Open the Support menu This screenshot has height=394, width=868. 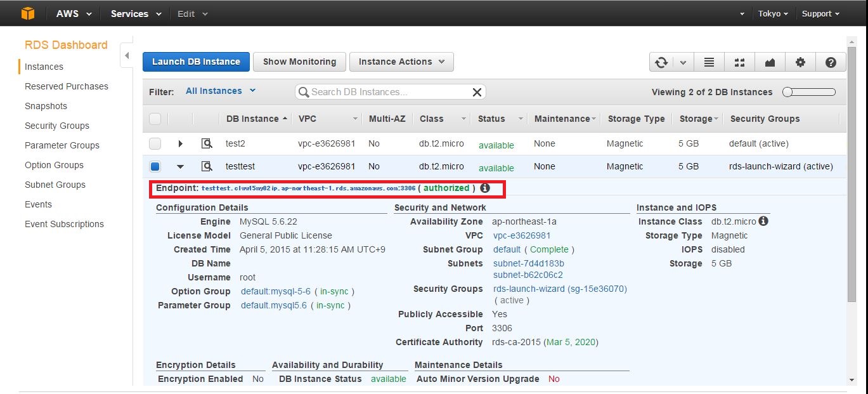[x=820, y=13]
